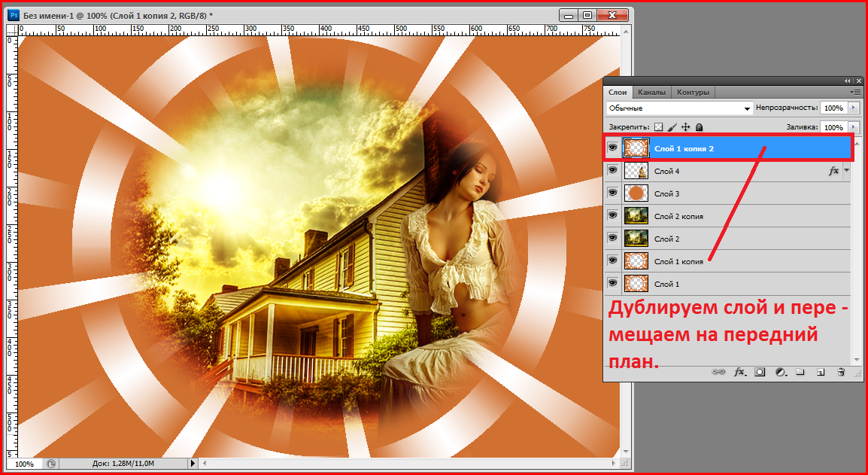This screenshot has height=475, width=868.
Task: Hide the Слой 1 layer
Action: tap(612, 283)
